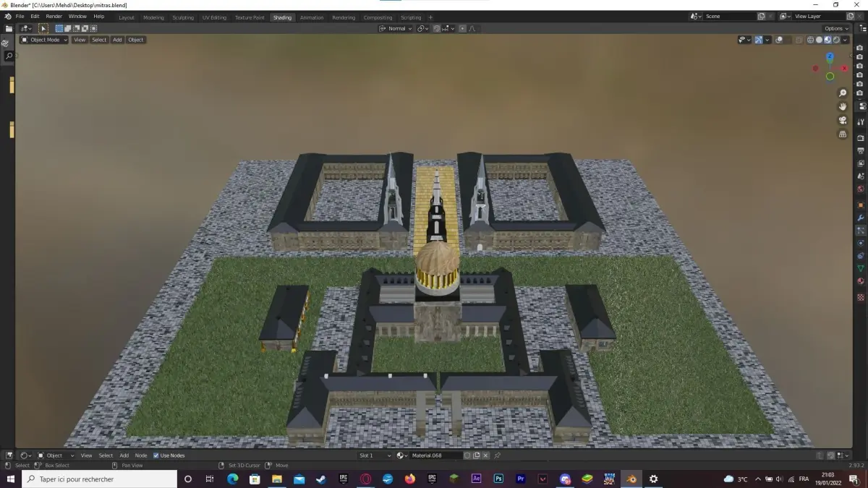Click Taper ici pour rechercher search box
868x488 pixels.
pos(99,479)
